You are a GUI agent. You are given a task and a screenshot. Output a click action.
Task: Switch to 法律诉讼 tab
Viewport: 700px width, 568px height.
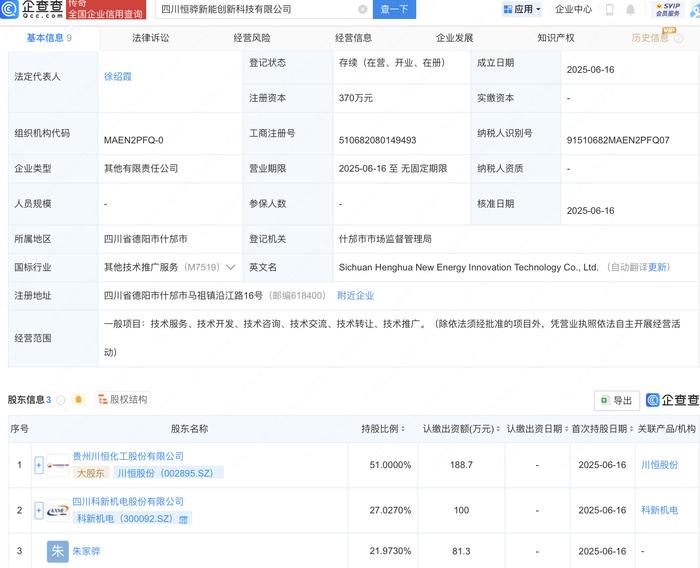point(150,38)
